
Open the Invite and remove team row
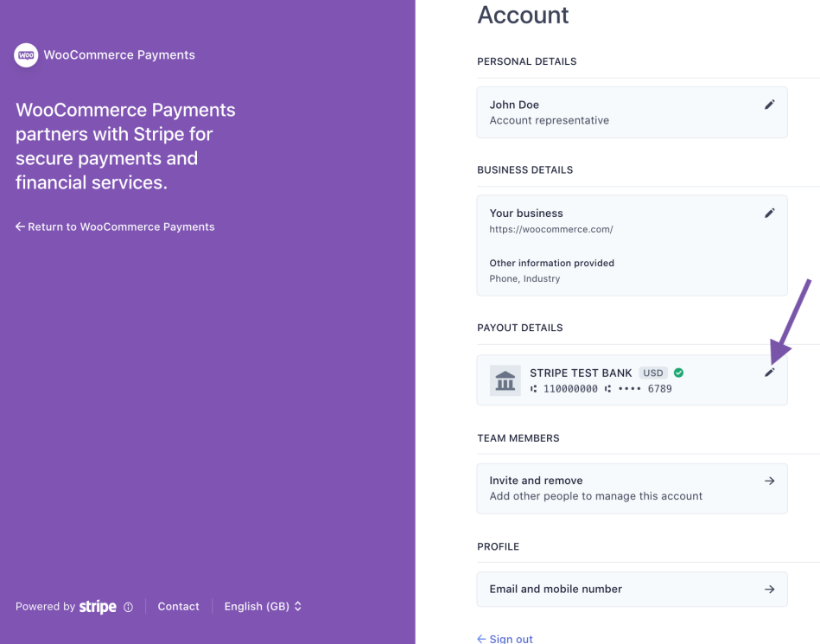[x=596, y=488]
